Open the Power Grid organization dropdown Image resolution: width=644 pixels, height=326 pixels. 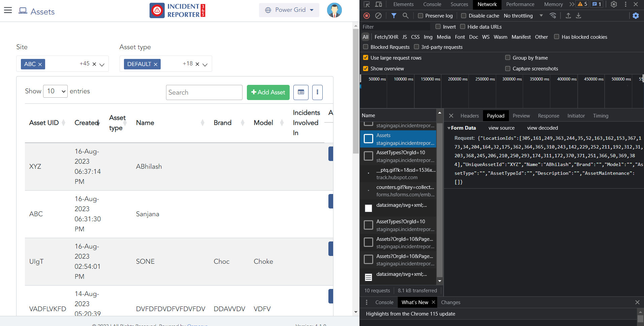(289, 10)
